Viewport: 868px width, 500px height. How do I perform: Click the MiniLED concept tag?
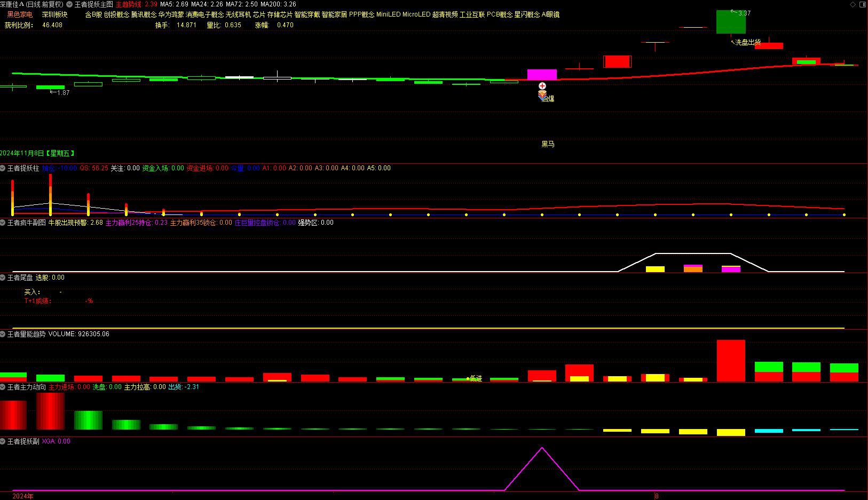[x=388, y=15]
